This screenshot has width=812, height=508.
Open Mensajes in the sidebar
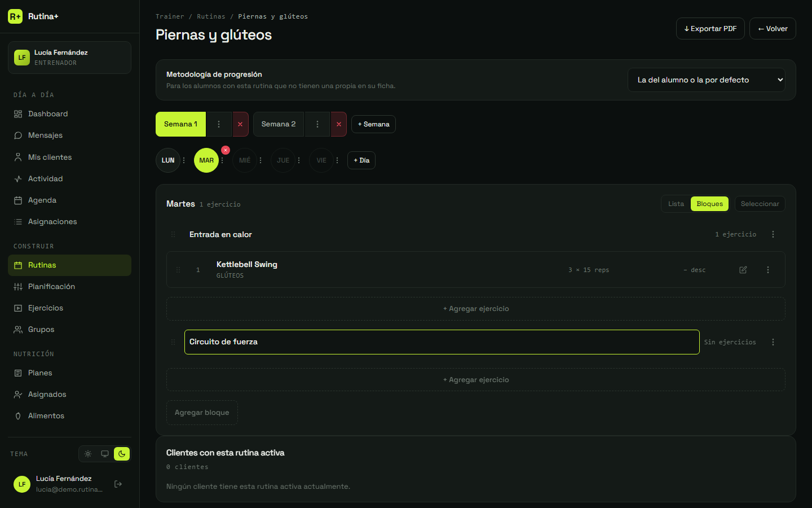(69, 135)
